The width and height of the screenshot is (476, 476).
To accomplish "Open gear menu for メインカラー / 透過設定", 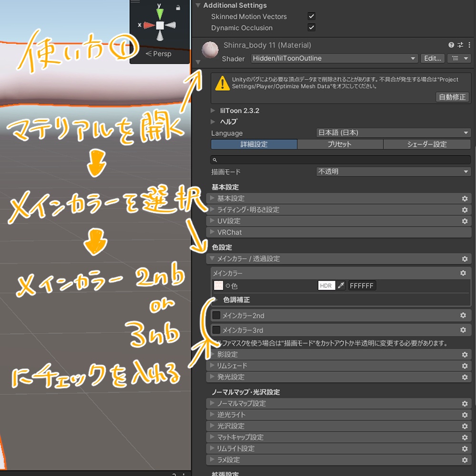I will 465,258.
